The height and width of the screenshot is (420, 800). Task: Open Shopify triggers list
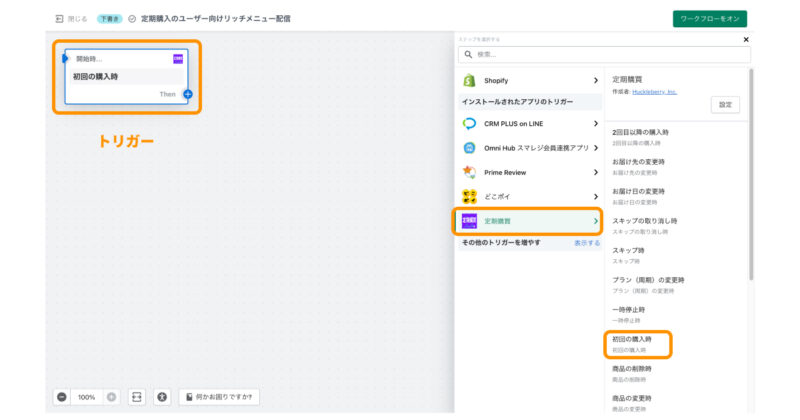click(530, 81)
